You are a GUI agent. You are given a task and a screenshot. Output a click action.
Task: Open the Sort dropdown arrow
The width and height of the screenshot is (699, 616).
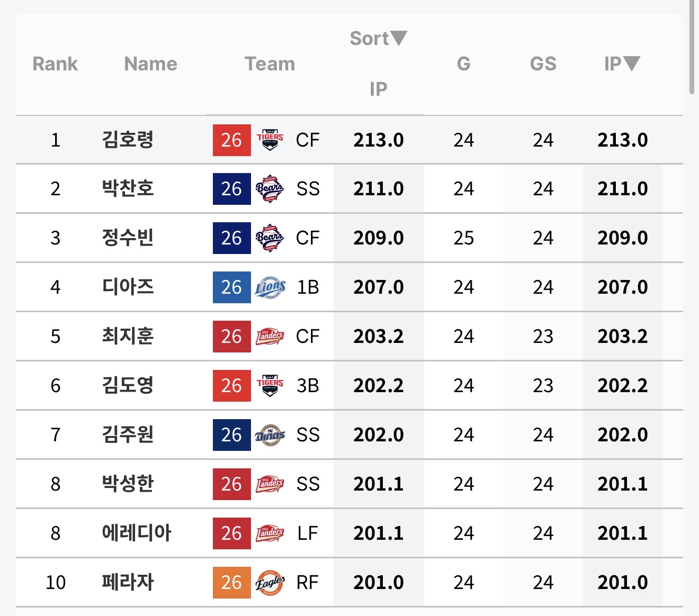pyautogui.click(x=399, y=38)
